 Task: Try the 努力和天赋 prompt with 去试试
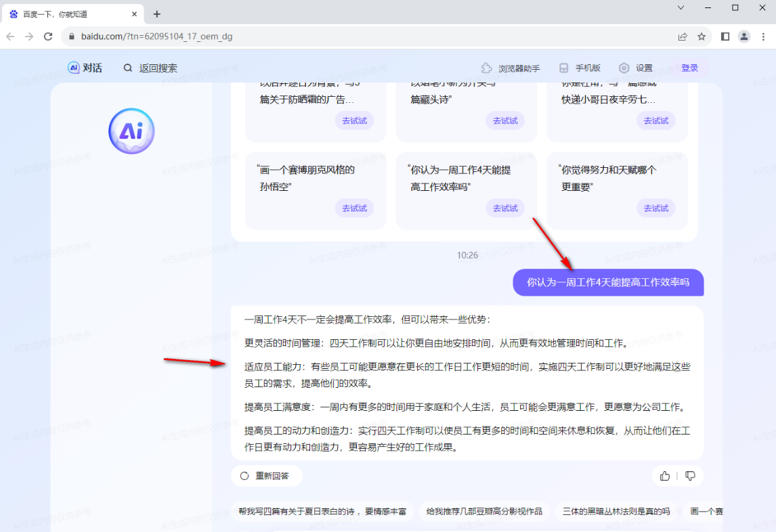pos(655,208)
